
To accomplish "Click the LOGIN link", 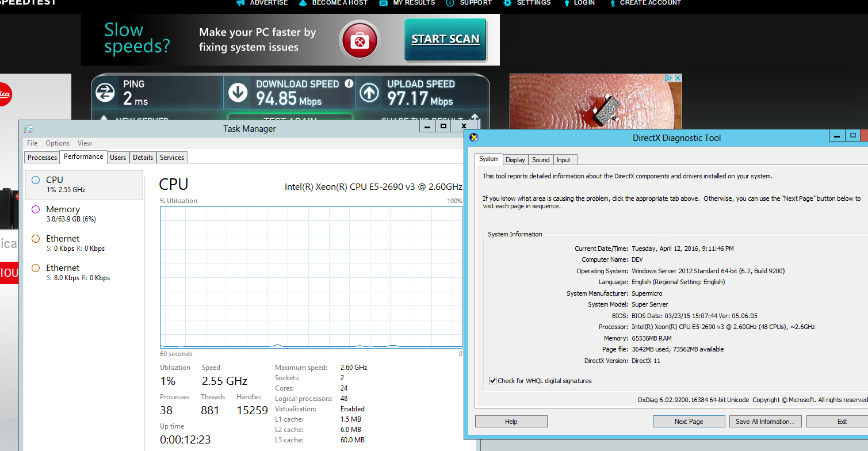I will click(584, 3).
